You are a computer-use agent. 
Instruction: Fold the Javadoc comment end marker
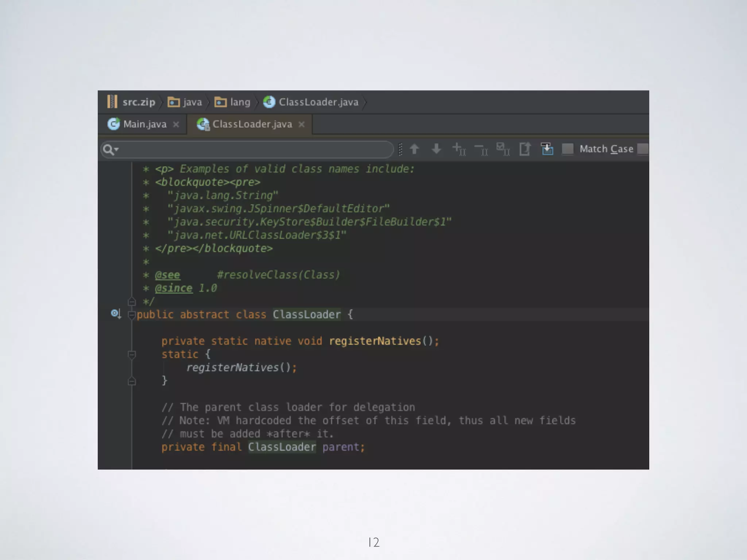coord(132,302)
